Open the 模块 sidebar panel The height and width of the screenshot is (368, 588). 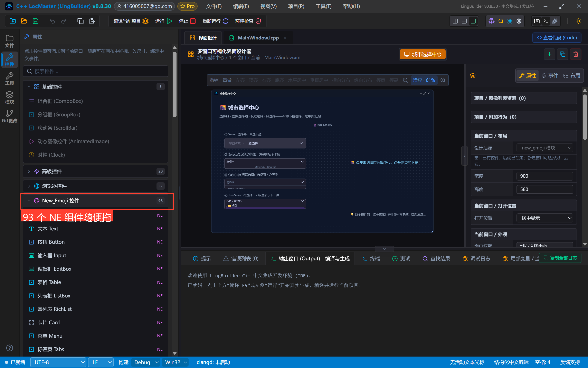(x=9, y=98)
